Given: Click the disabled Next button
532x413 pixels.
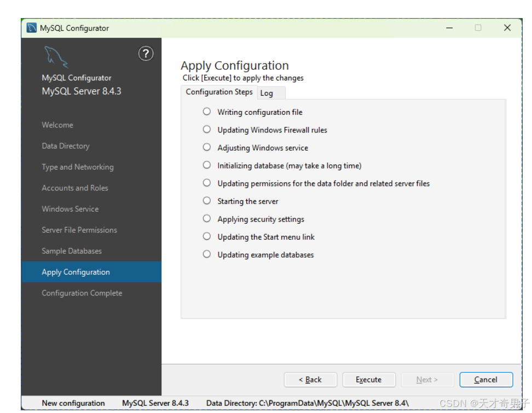Looking at the screenshot, I should 427,380.
